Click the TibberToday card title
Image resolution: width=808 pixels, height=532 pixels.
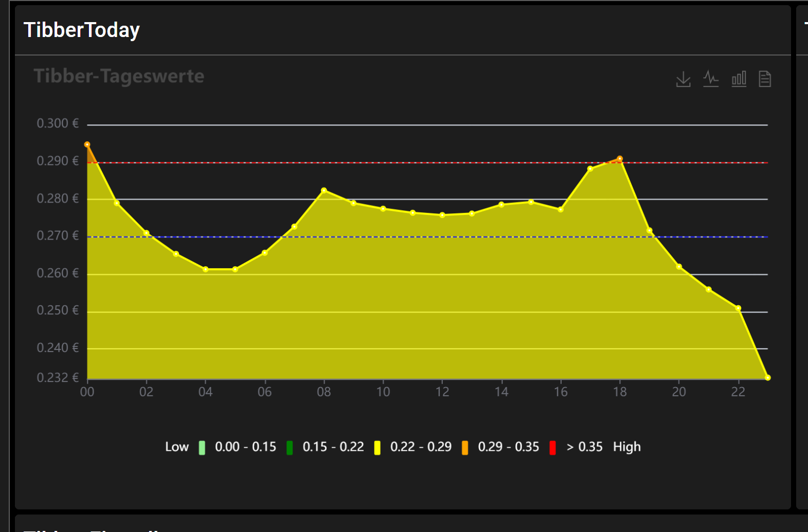tap(82, 30)
